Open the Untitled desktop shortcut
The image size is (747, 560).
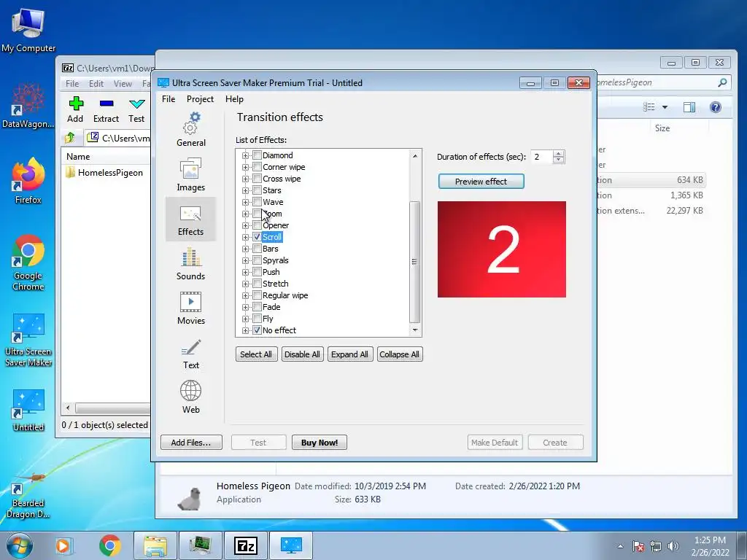coord(28,410)
